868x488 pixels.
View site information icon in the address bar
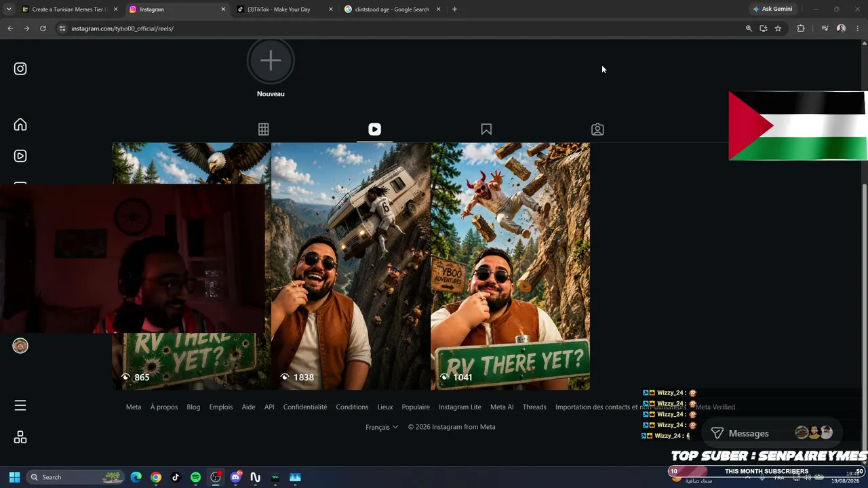click(62, 28)
